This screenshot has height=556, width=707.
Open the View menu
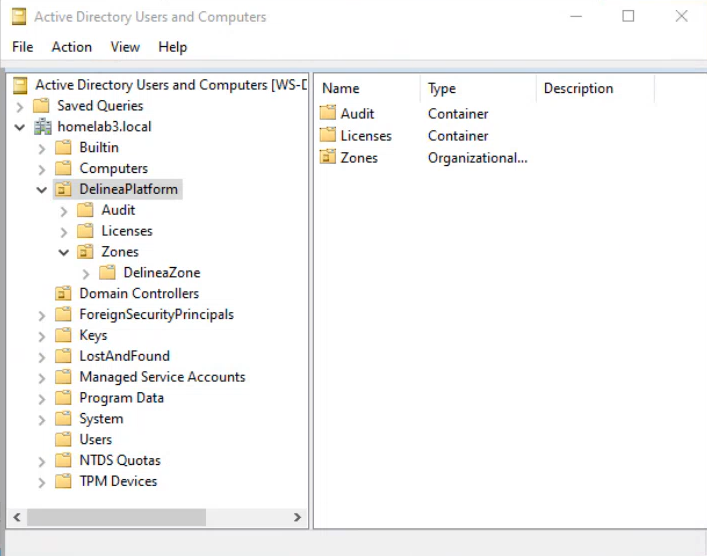pyautogui.click(x=125, y=47)
